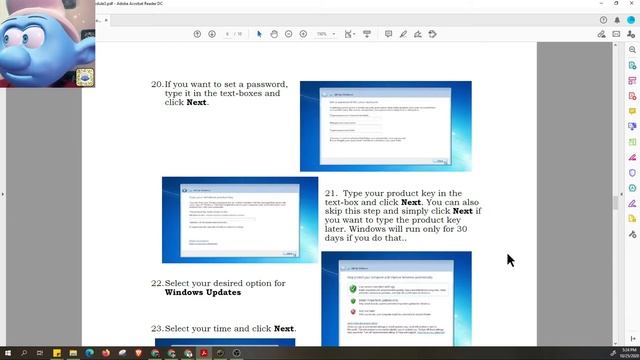Open the Windows Start menu
Image resolution: width=640 pixels, height=360 pixels.
[x=8, y=353]
